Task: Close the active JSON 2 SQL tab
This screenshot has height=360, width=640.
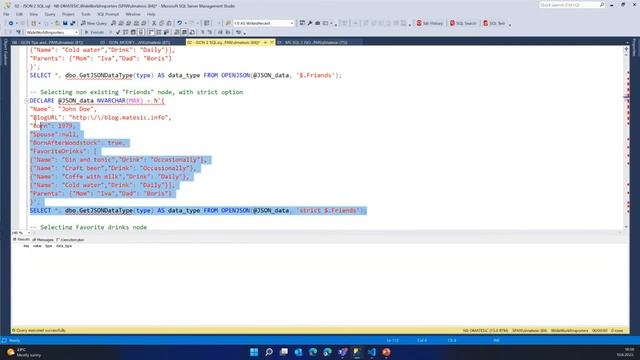Action: [x=272, y=42]
